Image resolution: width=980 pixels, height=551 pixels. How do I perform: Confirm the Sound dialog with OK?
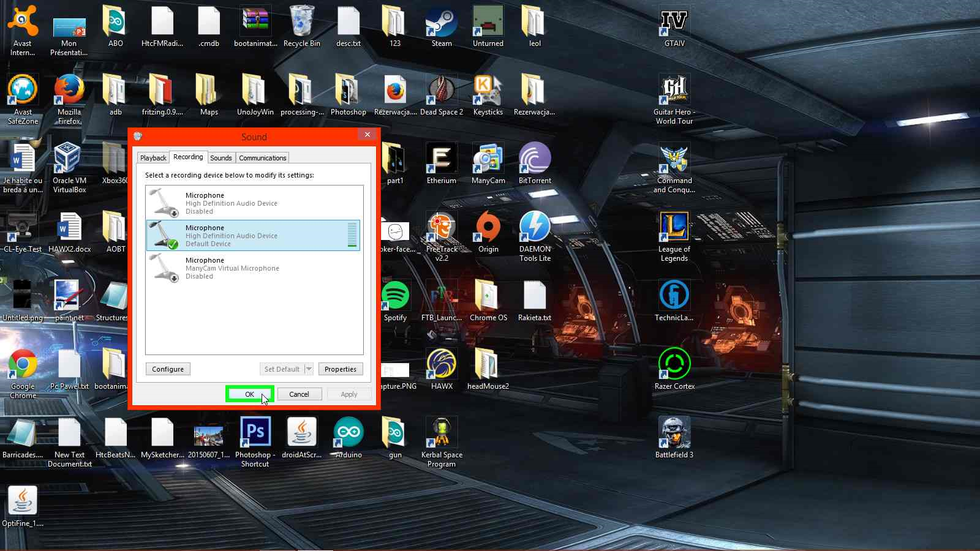coord(249,394)
